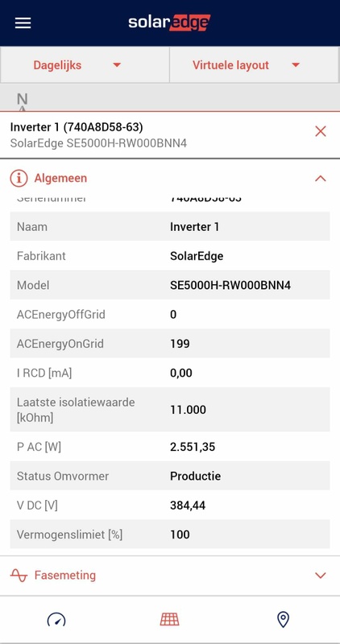Open the location pin tab
Screen dimensions: 340x644
pos(283,619)
